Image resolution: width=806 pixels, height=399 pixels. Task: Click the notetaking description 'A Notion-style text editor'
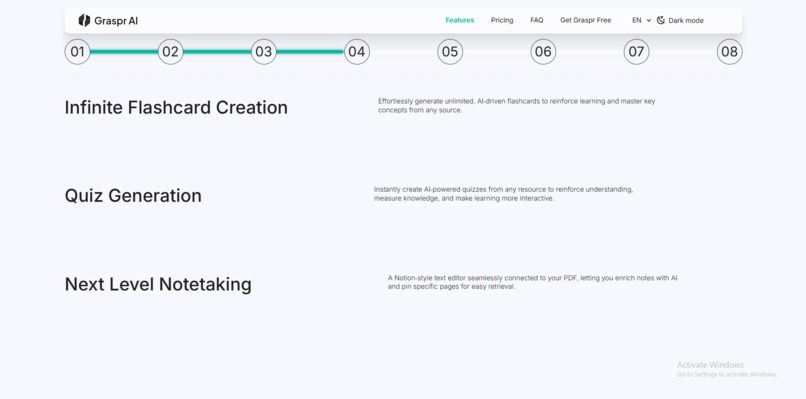coord(533,282)
